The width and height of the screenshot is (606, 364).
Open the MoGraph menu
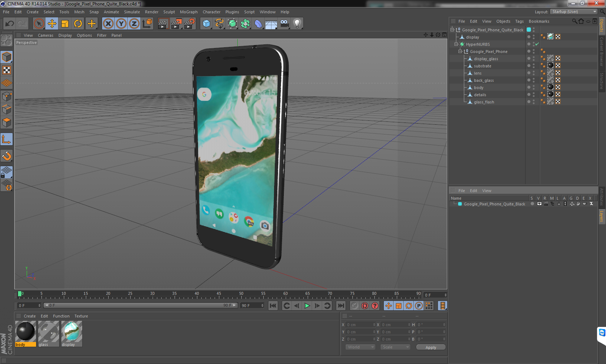point(189,12)
